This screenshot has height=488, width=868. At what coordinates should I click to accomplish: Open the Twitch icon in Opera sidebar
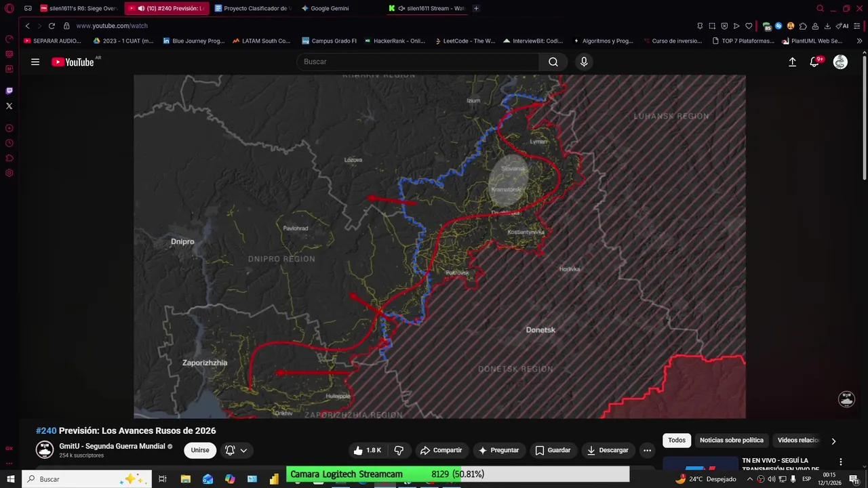[9, 91]
